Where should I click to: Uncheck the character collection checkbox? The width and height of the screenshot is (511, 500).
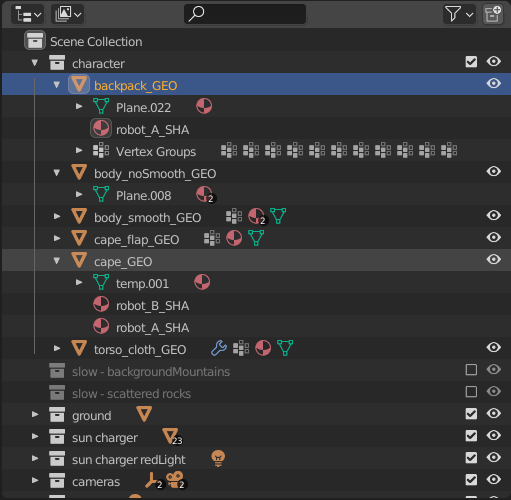point(471,62)
